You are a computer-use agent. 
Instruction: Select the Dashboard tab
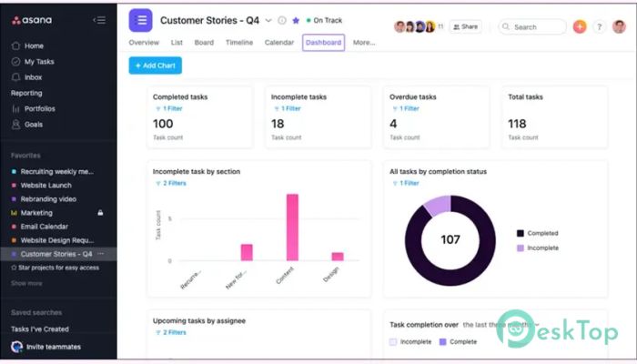tap(323, 43)
